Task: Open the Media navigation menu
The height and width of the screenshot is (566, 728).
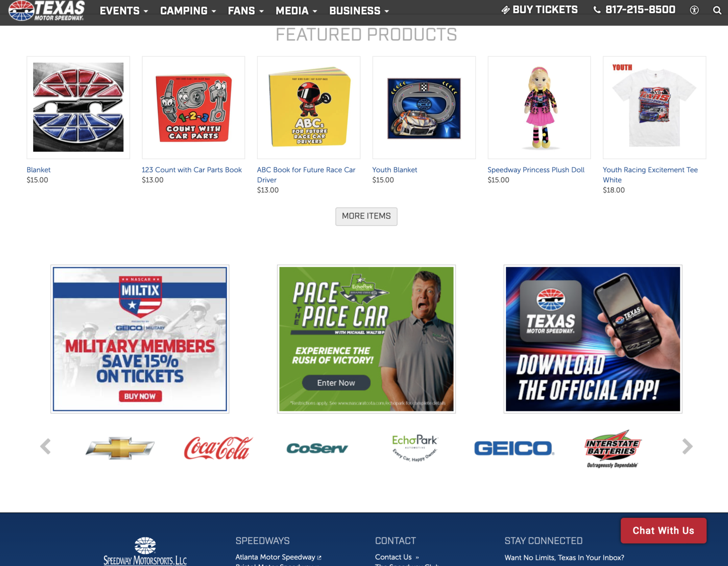Action: pos(296,10)
